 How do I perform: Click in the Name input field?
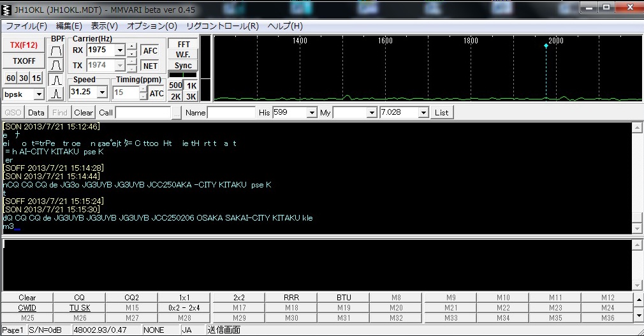(231, 112)
